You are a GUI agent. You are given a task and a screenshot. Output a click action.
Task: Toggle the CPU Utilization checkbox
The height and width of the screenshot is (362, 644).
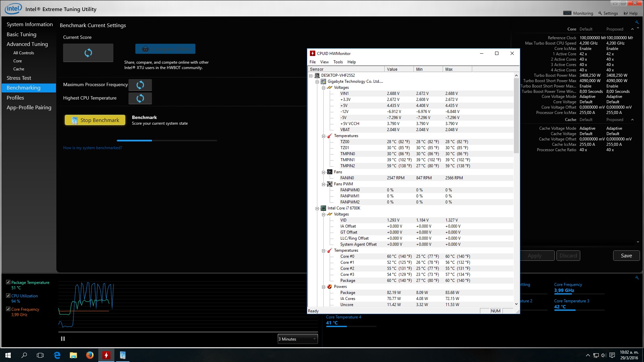pyautogui.click(x=8, y=296)
